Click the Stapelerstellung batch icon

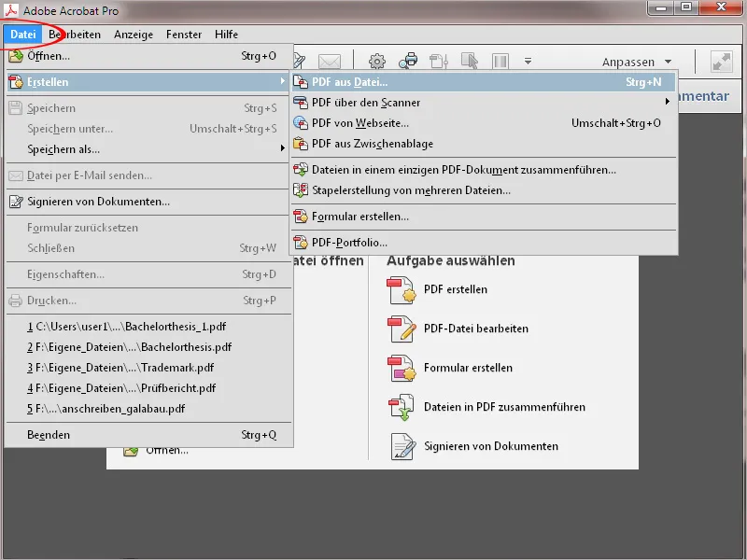click(x=301, y=190)
